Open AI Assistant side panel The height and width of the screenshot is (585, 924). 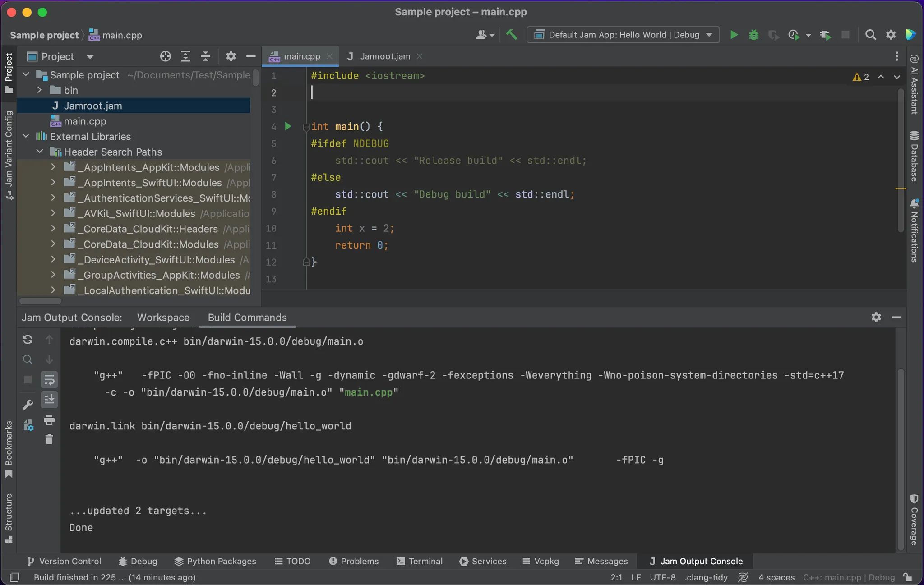[914, 84]
